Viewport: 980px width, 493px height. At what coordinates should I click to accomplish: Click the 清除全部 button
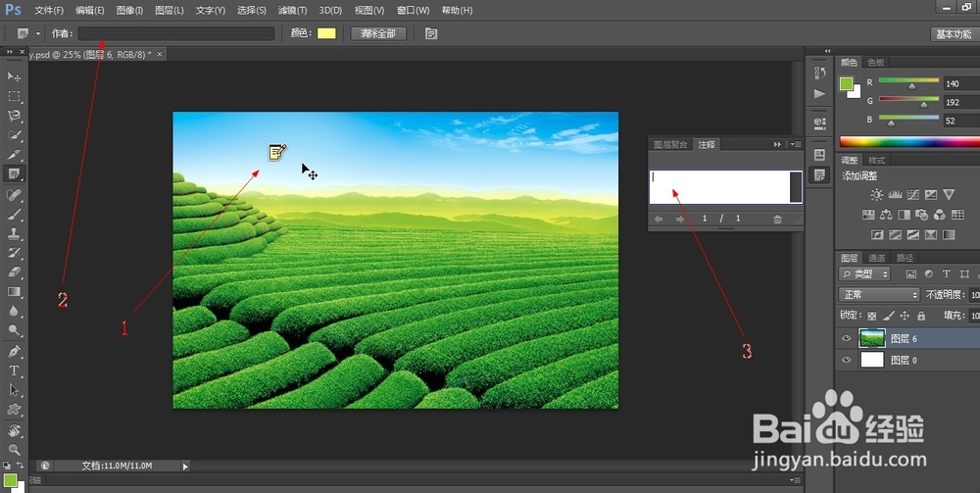coord(378,33)
